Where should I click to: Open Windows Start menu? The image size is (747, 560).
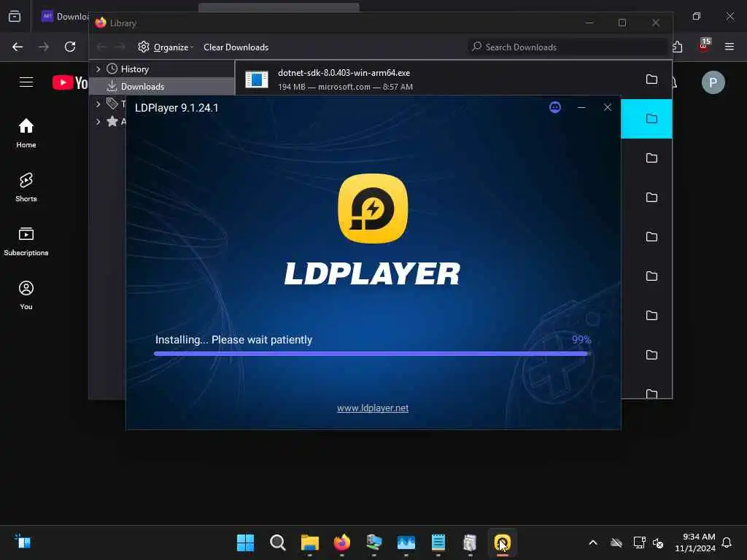245,542
